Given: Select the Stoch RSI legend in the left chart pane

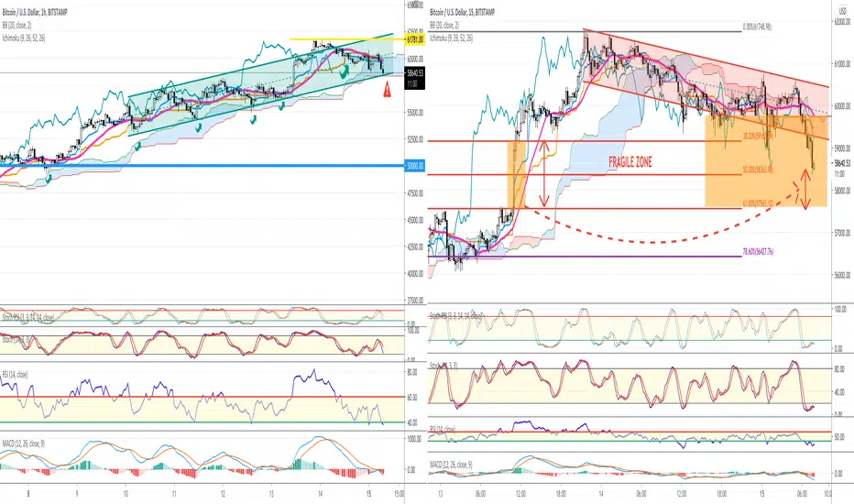Looking at the screenshot, I should [x=27, y=317].
